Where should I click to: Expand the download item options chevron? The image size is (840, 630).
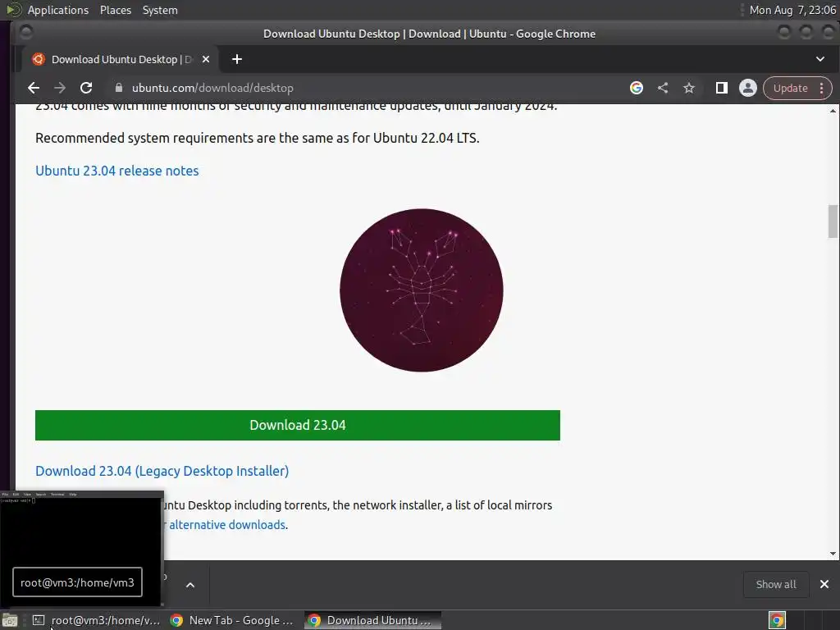pos(190,585)
